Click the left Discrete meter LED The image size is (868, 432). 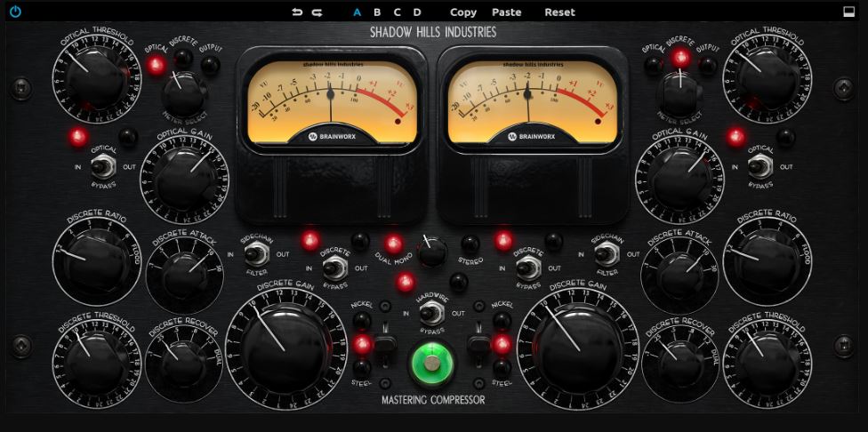pyautogui.click(x=183, y=58)
